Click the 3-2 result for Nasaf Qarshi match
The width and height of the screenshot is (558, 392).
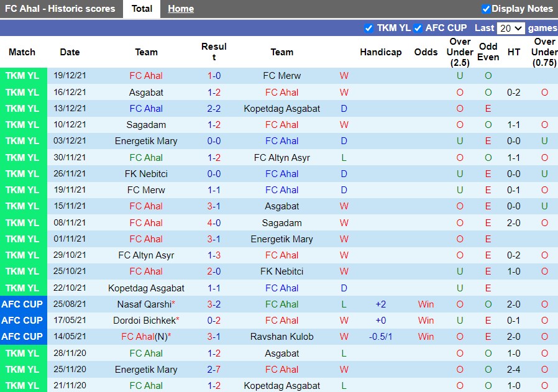214,304
